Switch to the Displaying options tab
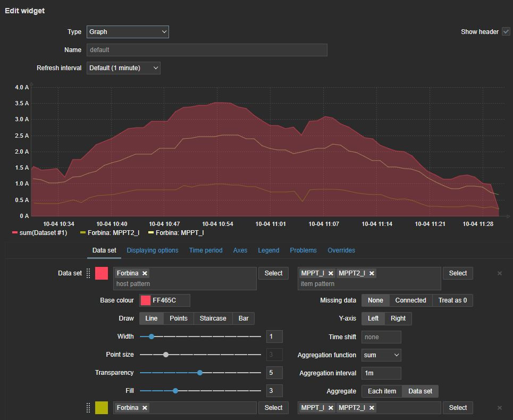 click(153, 250)
